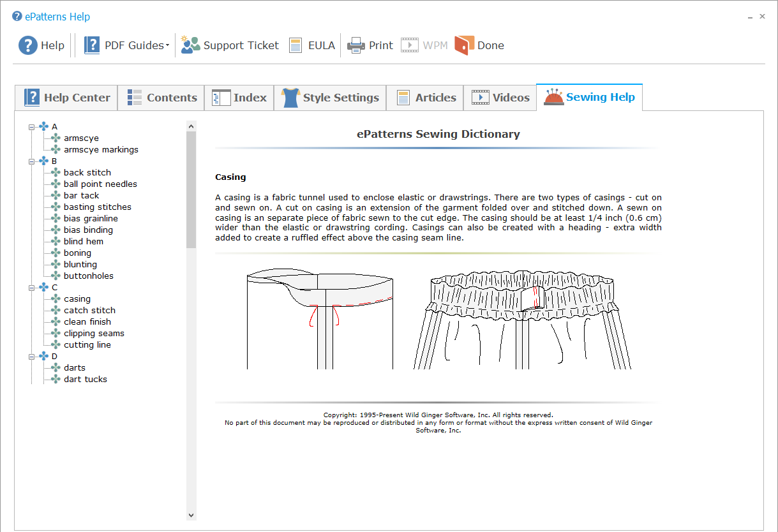Print the current help page
The height and width of the screenshot is (532, 778).
tap(370, 45)
